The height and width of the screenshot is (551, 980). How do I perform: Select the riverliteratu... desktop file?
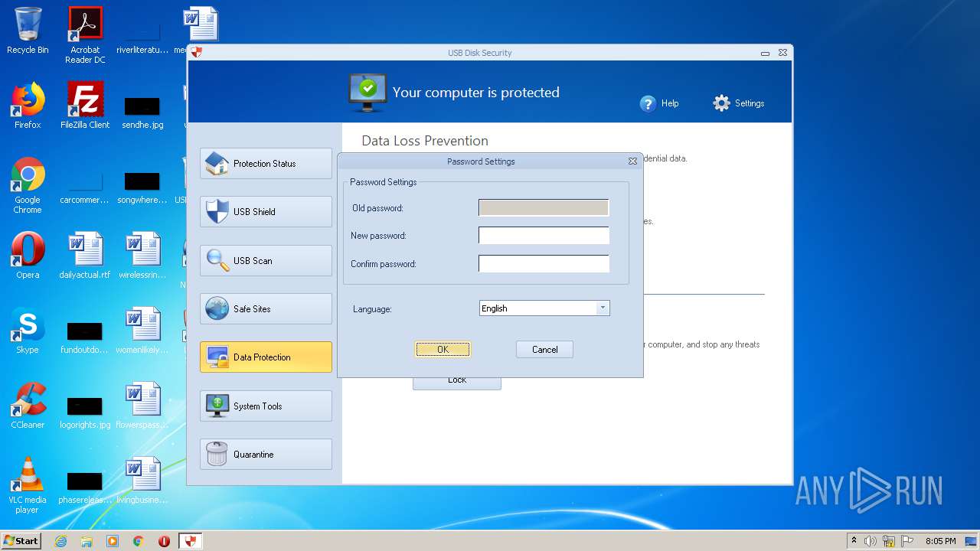tap(142, 37)
